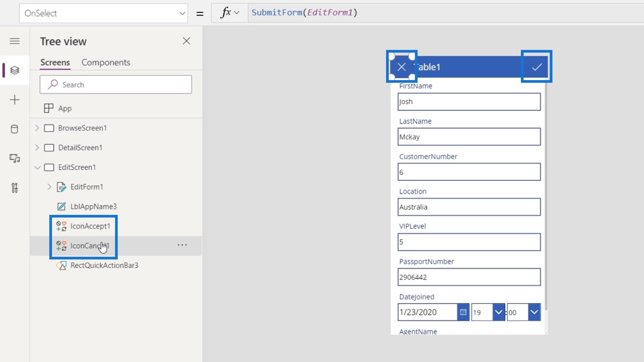Select IconAccept1 in tree

[90, 226]
